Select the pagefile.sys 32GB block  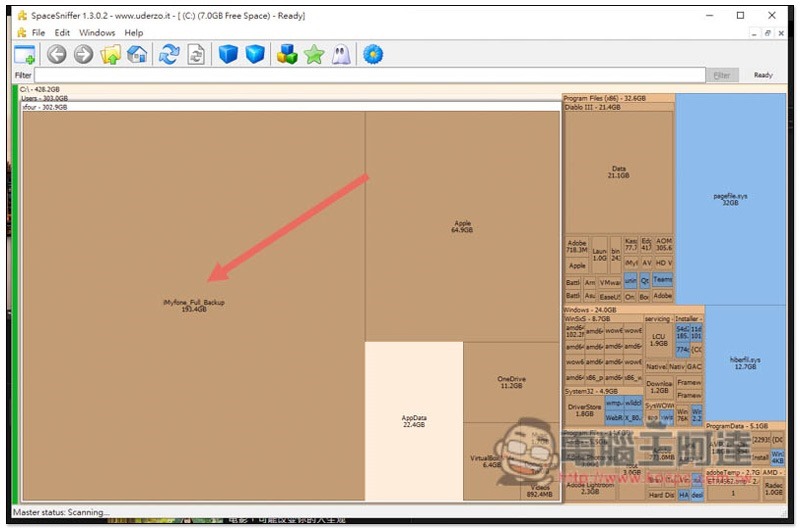(x=730, y=199)
